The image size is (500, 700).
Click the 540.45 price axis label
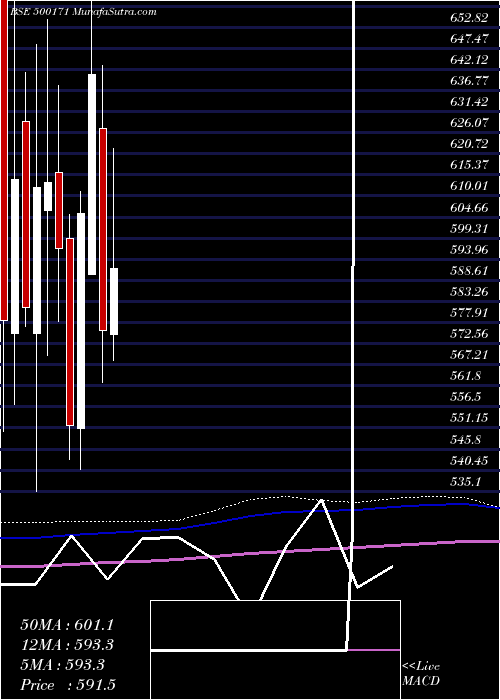pos(469,461)
